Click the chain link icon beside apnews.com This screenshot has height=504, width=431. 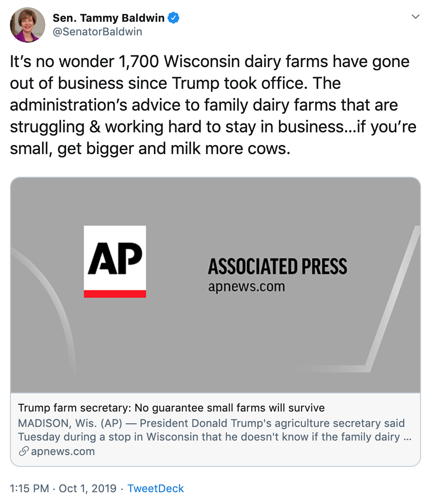23,451
